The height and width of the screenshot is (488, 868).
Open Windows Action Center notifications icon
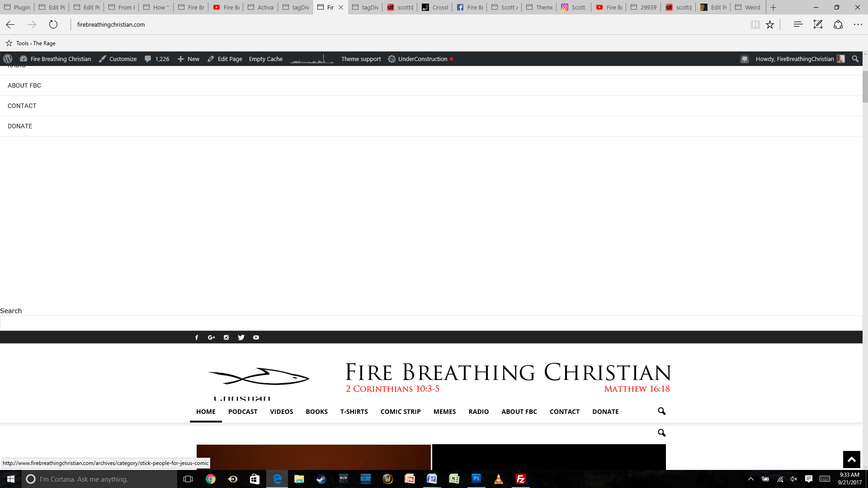(809, 479)
